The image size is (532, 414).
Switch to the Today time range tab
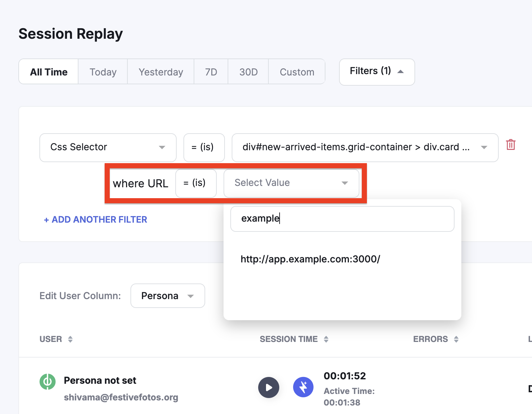click(x=103, y=72)
